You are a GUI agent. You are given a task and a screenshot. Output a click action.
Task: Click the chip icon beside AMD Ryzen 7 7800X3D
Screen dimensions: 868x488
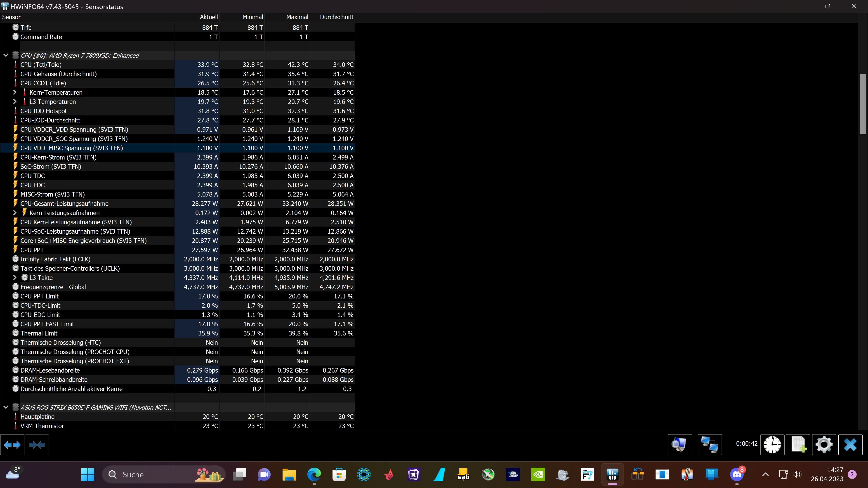[x=16, y=55]
